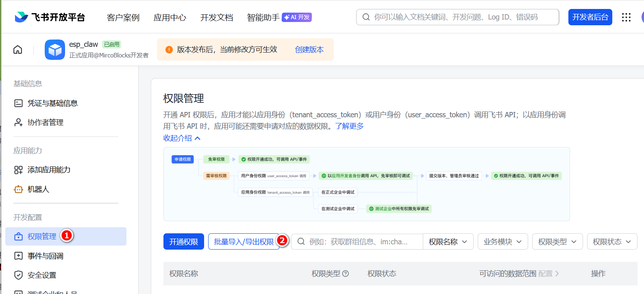Select 权限管理 in the sidebar
Image resolution: width=644 pixels, height=294 pixels.
click(x=66, y=237)
